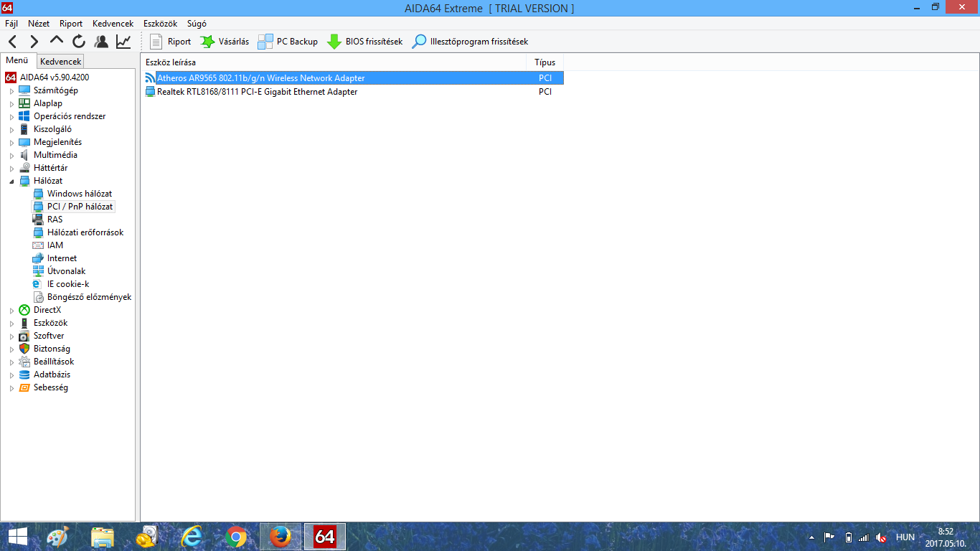The image size is (980, 551).
Task: Open the Nézet menu
Action: click(x=39, y=24)
